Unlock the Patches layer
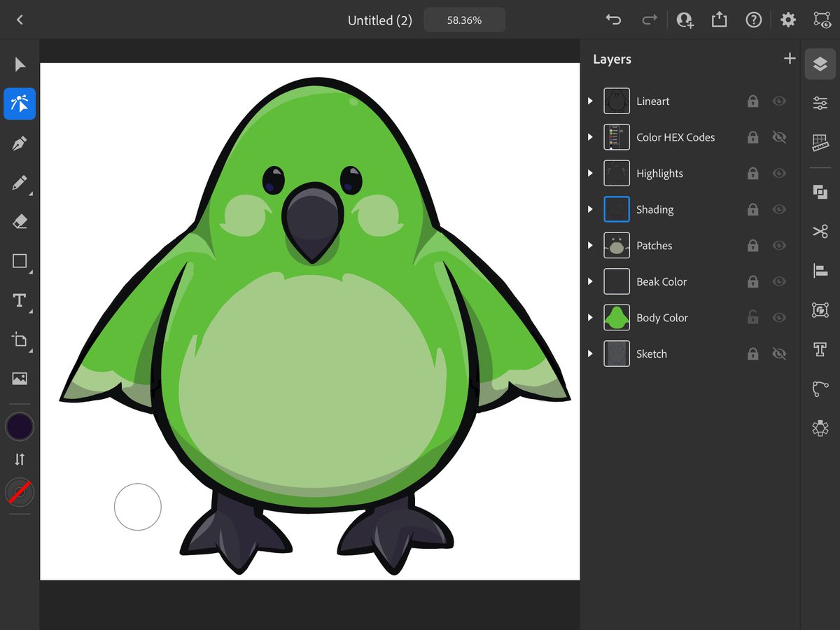The height and width of the screenshot is (630, 840). click(753, 246)
